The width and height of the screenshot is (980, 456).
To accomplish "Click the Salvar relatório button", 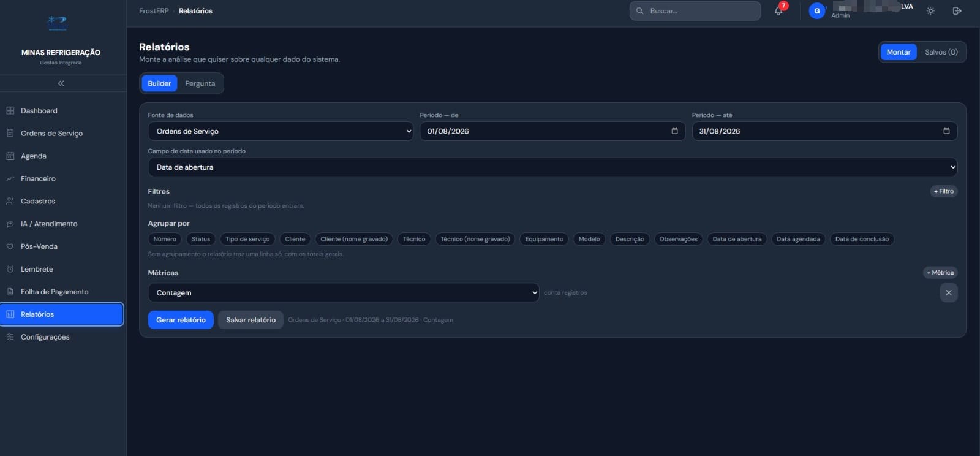I will 251,320.
